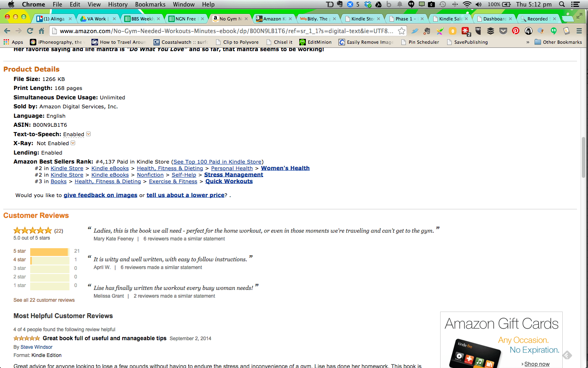Click the blue bird extension icon
The image size is (588, 368).
click(x=415, y=31)
